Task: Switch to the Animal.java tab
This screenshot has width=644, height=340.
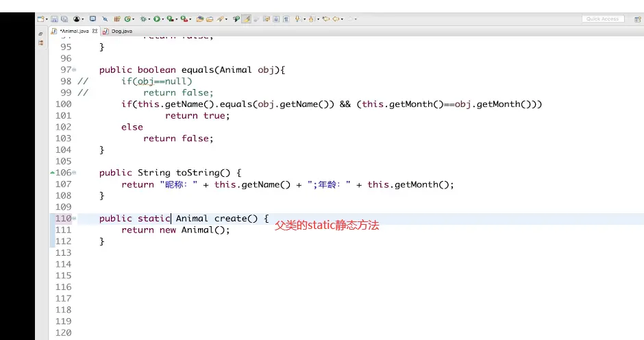Action: 73,31
